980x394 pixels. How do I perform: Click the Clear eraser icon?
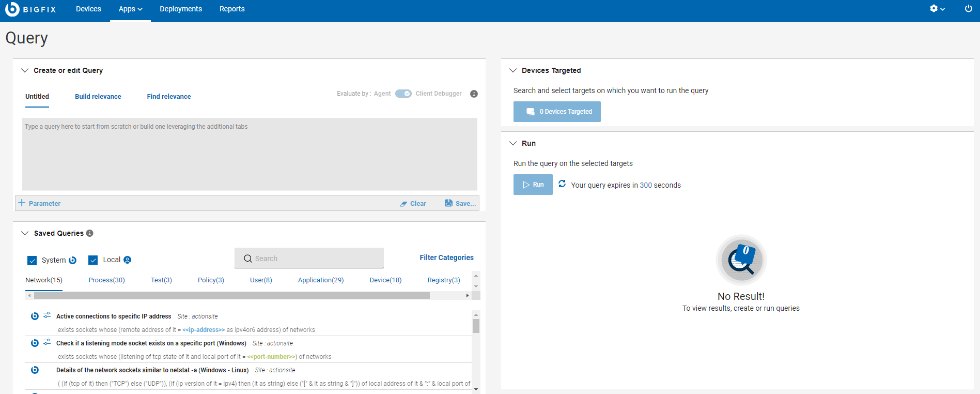pos(403,204)
